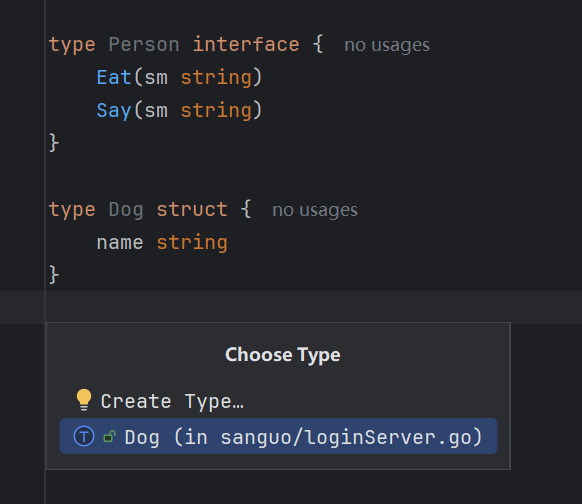Click the struct keyword

192,209
